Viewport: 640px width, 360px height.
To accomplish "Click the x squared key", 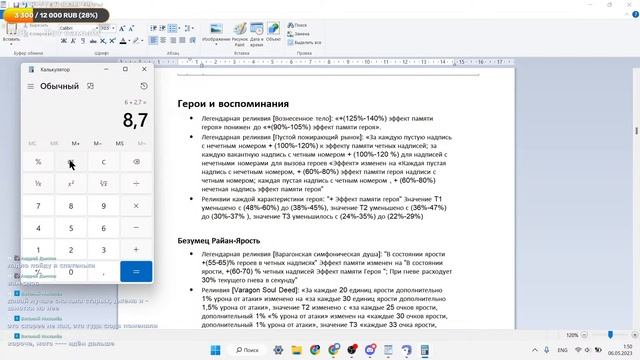I will pyautogui.click(x=71, y=184).
